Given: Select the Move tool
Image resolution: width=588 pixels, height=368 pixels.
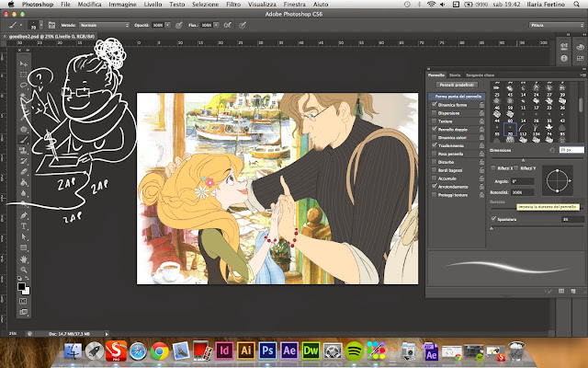Looking at the screenshot, I should coord(24,63).
